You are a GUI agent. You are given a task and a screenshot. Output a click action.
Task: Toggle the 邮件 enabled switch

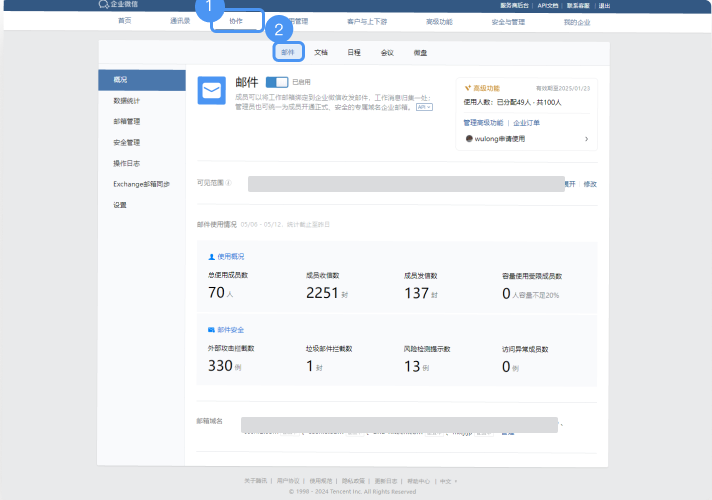point(276,82)
